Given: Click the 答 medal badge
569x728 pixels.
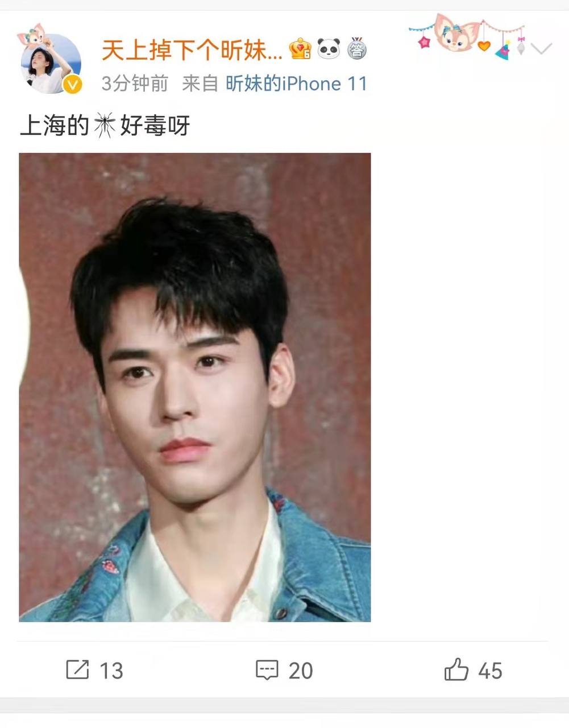Looking at the screenshot, I should pyautogui.click(x=356, y=49).
